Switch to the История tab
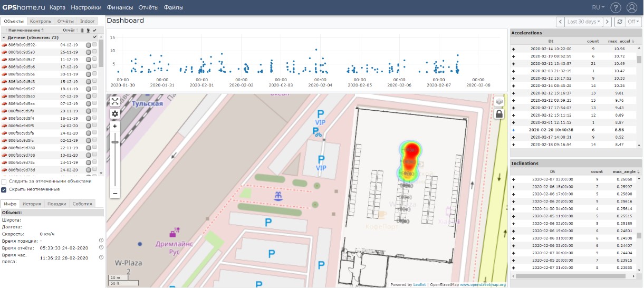Image resolution: width=644 pixels, height=288 pixels. [x=32, y=204]
